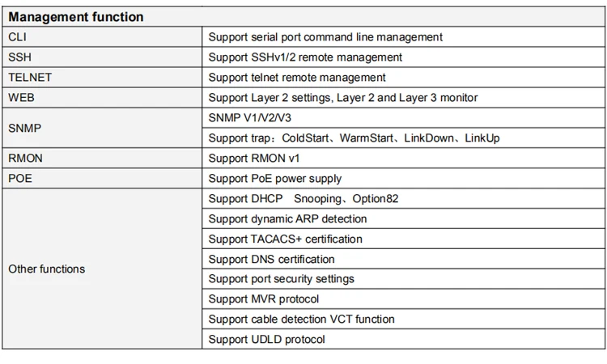Select the POE row label
Image resolution: width=607 pixels, height=364 pixels.
pos(19,179)
